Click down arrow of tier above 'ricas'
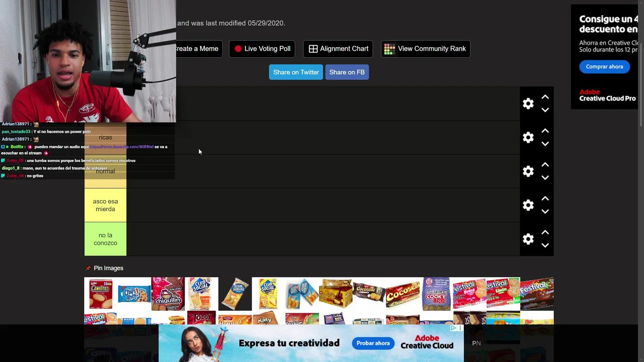The height and width of the screenshot is (362, 644). [x=545, y=110]
